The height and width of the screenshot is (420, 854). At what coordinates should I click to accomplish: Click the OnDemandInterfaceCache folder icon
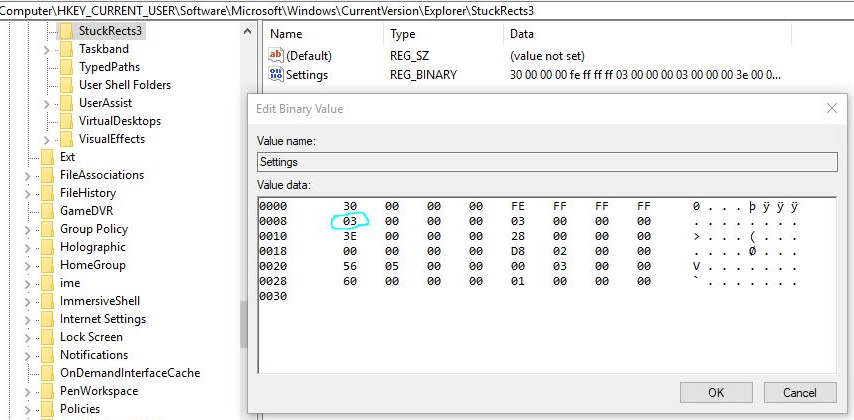48,373
